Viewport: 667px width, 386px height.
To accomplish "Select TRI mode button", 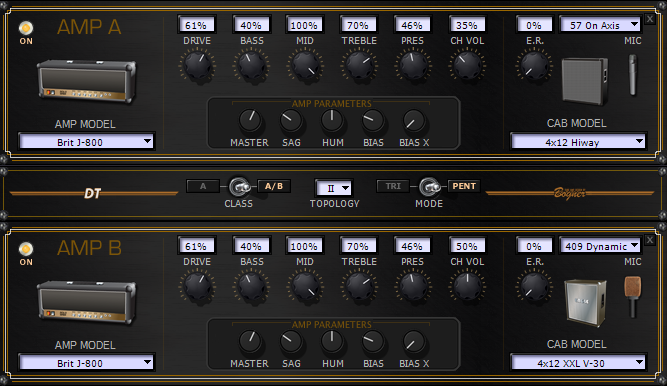I will [393, 186].
